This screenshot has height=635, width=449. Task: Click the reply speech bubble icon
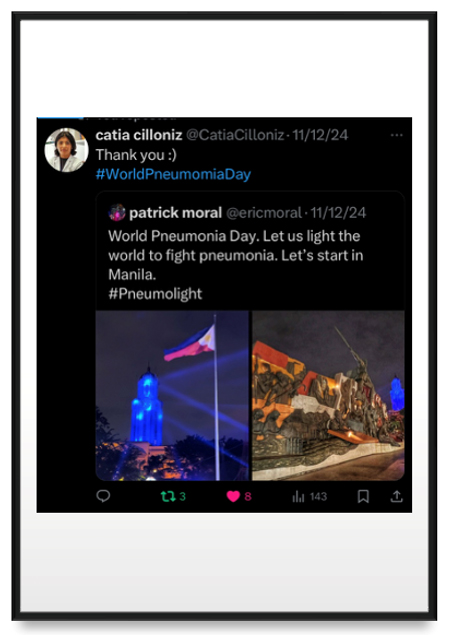tap(103, 496)
